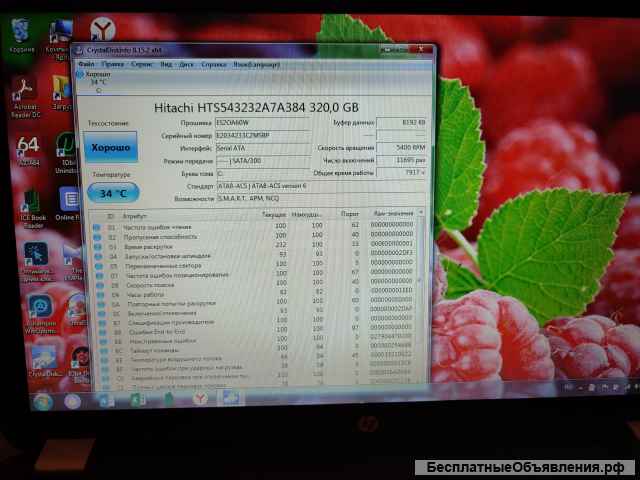Viewport: 640px width, 480px height.
Task: Click status dot for attribute 01 row
Action: coord(97,227)
